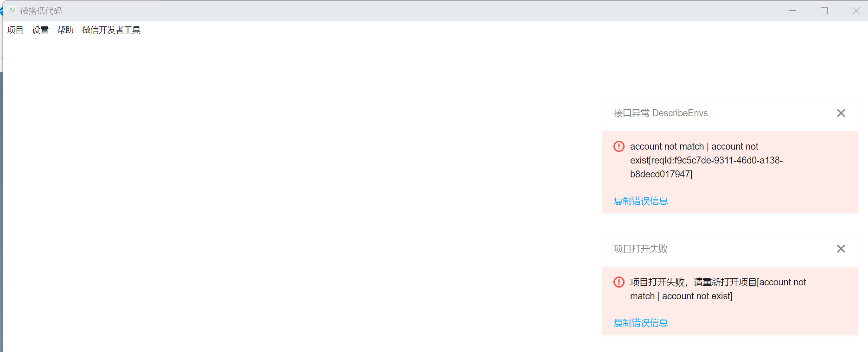868x352 pixels.
Task: Maximize the 微搭低代码 window
Action: [824, 11]
